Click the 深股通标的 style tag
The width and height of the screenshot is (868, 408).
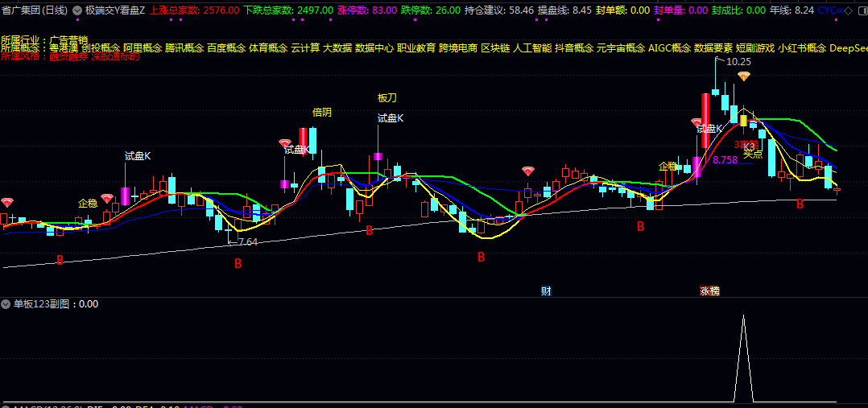click(116, 56)
